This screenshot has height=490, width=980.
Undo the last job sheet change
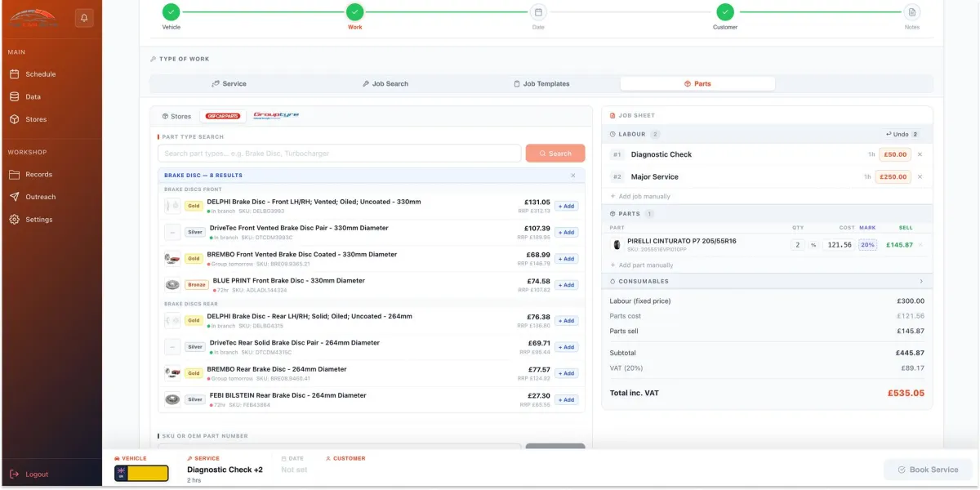click(x=902, y=134)
